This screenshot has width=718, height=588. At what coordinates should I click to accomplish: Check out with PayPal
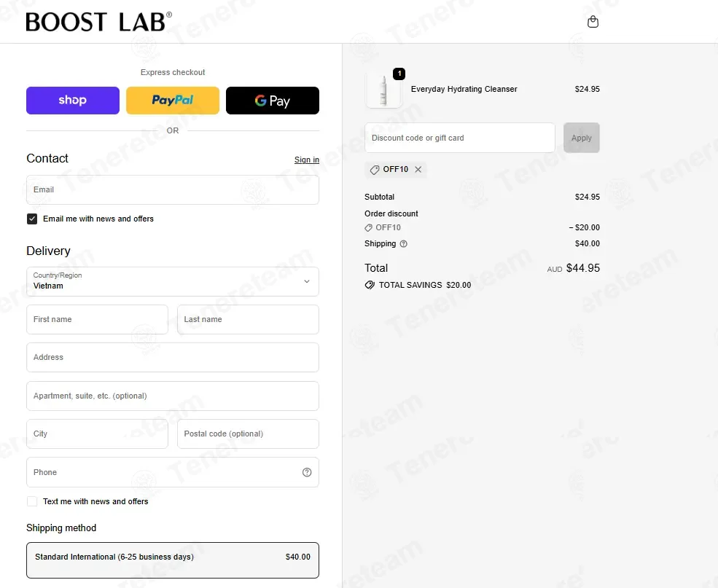(x=173, y=101)
